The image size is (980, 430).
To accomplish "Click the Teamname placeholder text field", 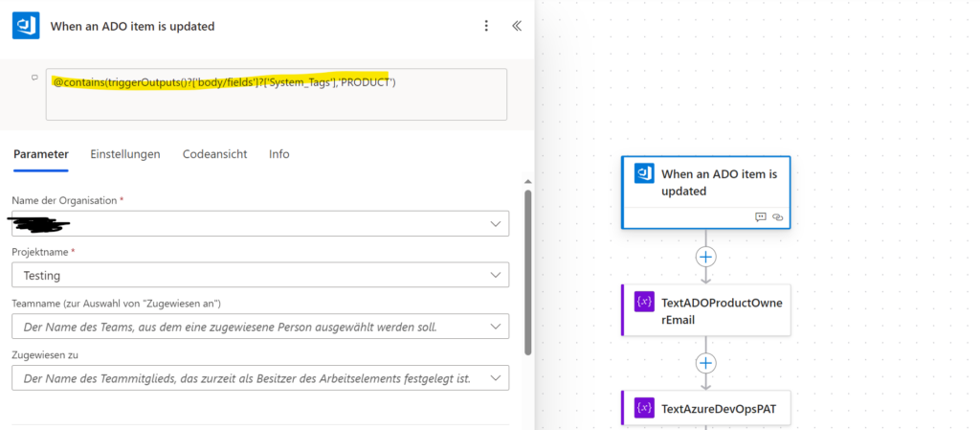I will [x=260, y=327].
